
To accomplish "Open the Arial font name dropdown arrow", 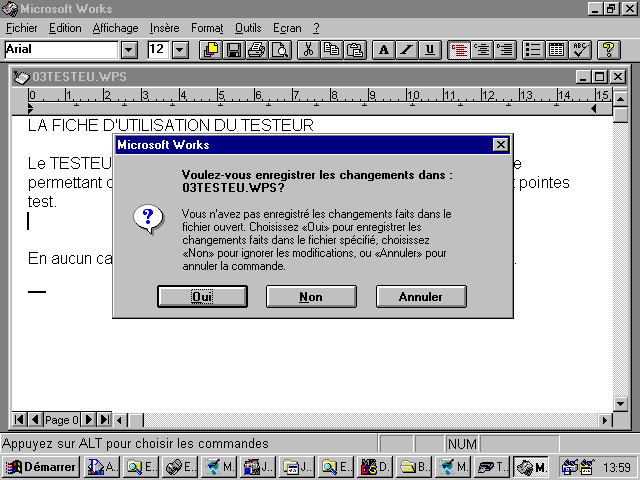I will tap(129, 50).
